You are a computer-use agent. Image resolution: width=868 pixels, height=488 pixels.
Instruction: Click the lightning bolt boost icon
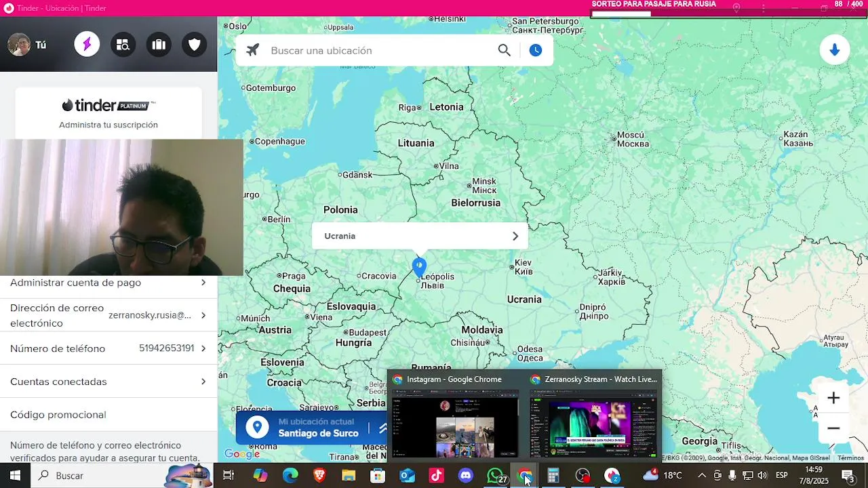(87, 45)
